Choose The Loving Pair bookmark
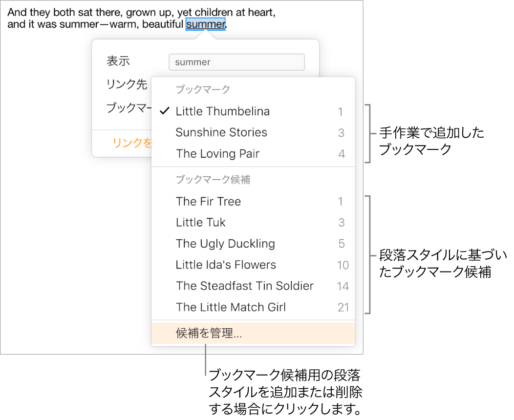Viewport: 514px width, 420px height. point(218,154)
